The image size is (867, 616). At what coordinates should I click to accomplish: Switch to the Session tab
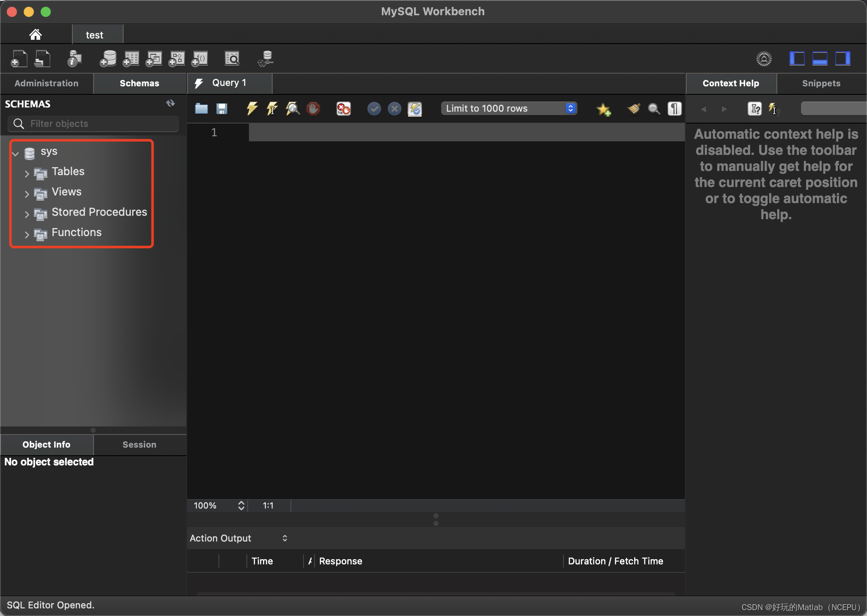(x=139, y=445)
